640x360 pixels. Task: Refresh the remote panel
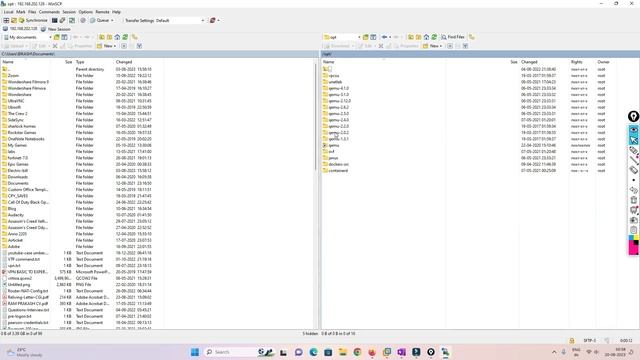click(x=434, y=37)
